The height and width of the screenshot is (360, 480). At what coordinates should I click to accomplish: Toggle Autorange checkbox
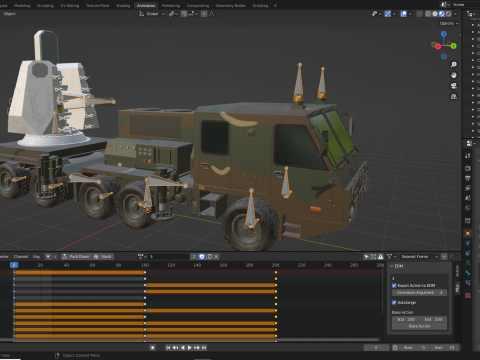394,302
